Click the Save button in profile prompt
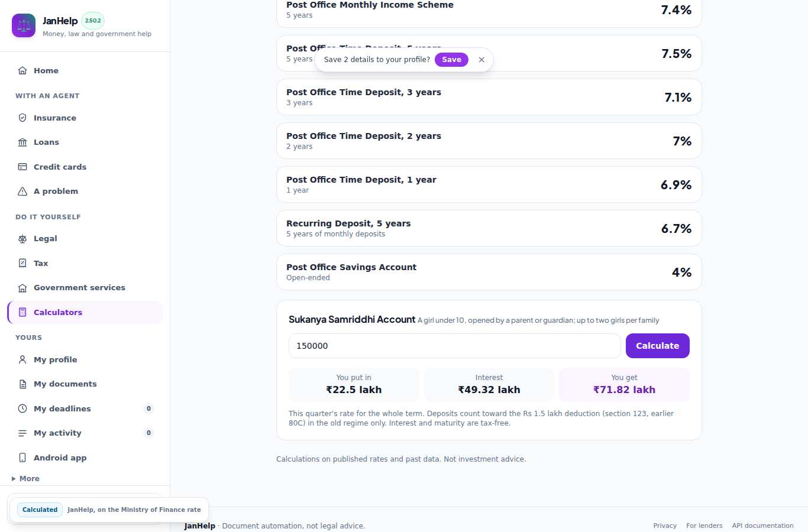Image resolution: width=808 pixels, height=532 pixels. (x=451, y=60)
